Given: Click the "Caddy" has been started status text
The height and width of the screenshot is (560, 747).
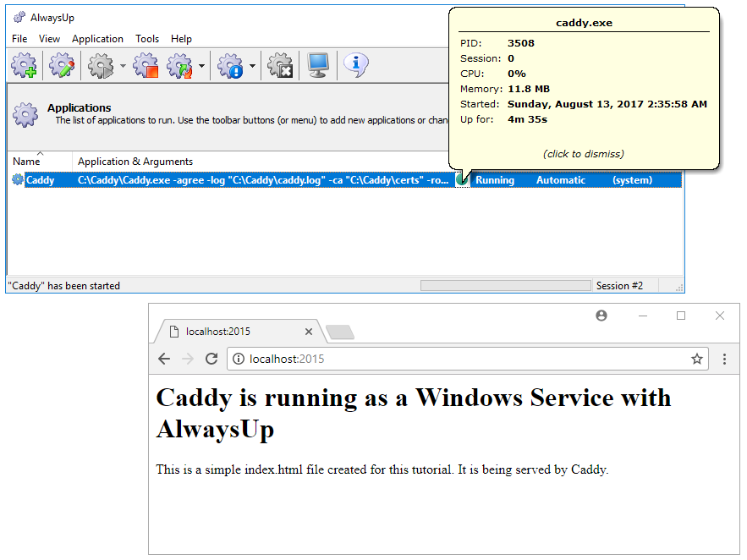Looking at the screenshot, I should tap(63, 286).
